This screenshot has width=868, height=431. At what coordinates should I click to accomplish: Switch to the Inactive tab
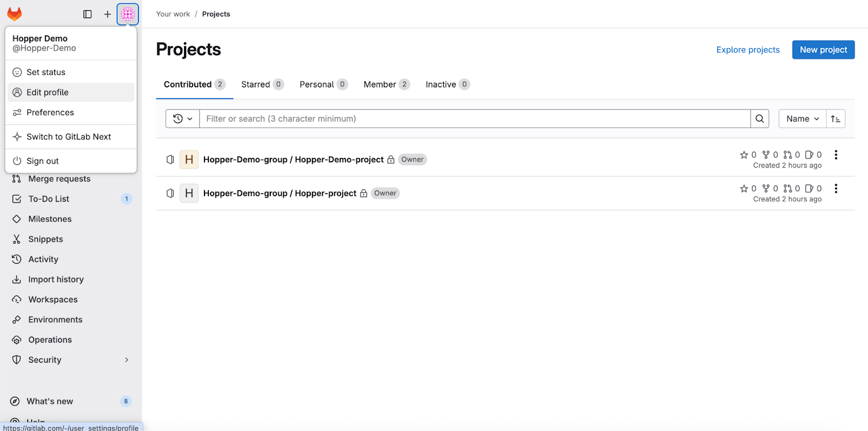pos(448,84)
